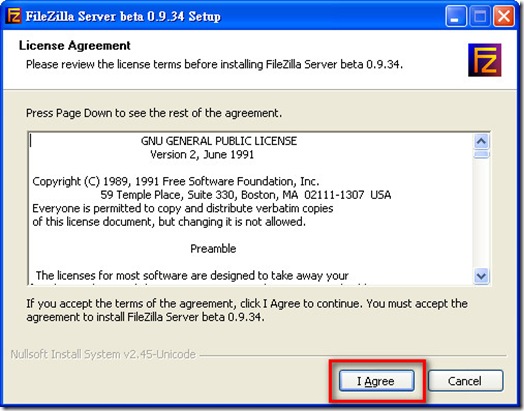This screenshot has height=411, width=524.
Task: Click the window title 'FileZilla Server beta 0.9.34 Setup'
Action: pos(123,16)
